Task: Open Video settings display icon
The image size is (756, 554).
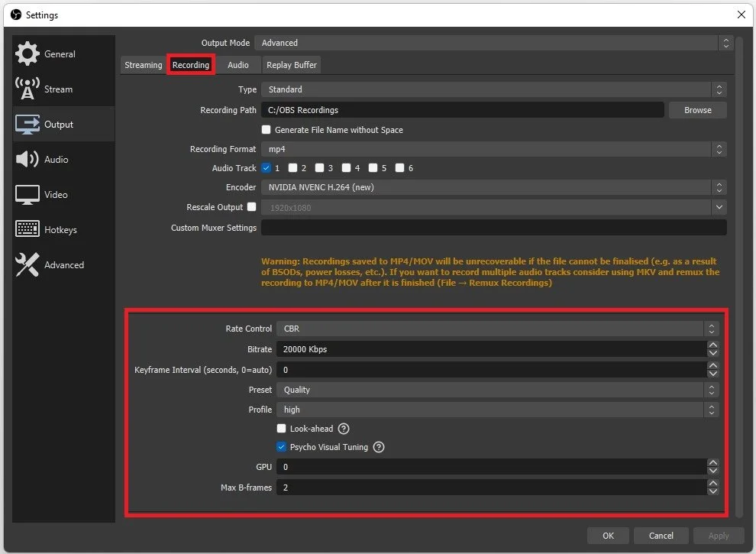Action: pyautogui.click(x=27, y=195)
